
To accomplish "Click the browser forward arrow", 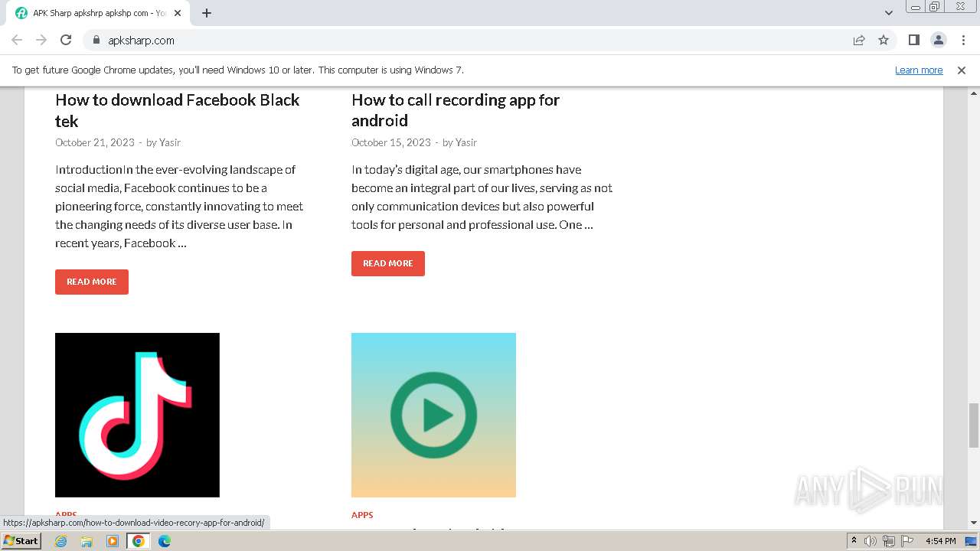I will coord(41,40).
